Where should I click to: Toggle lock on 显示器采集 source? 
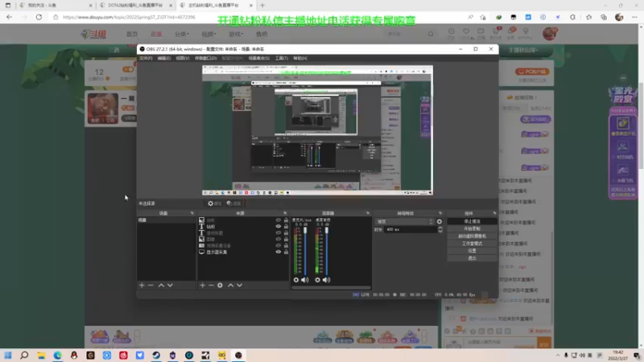(x=286, y=252)
